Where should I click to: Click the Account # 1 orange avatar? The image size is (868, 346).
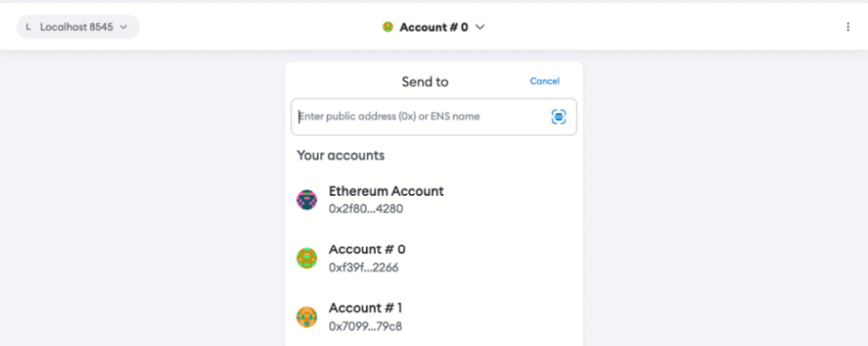306,317
